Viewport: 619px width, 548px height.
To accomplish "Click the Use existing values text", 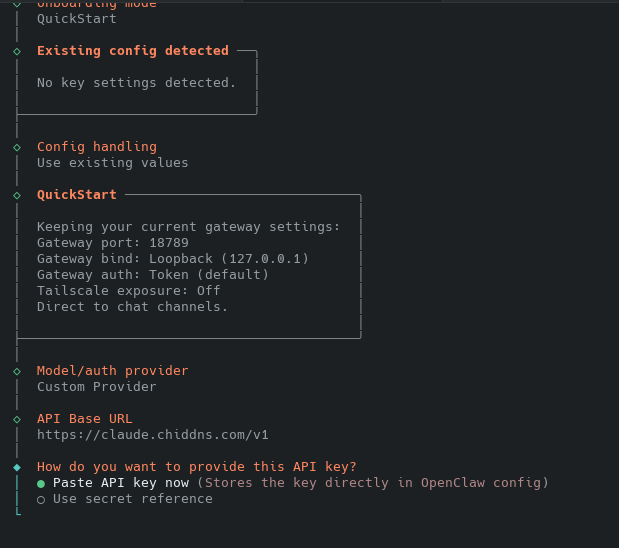I will point(112,163).
